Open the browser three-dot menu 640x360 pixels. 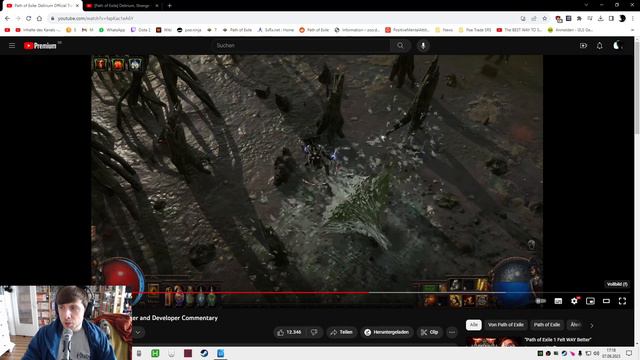tap(633, 18)
